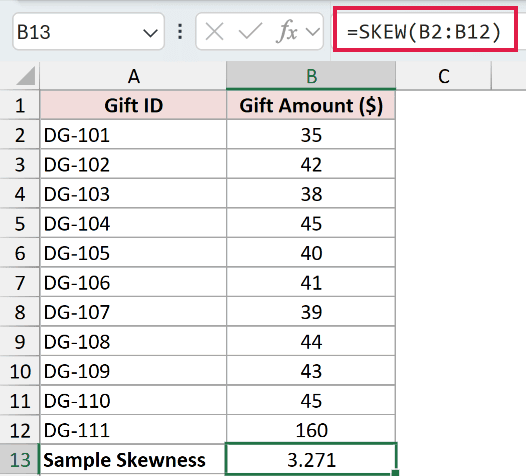Select cell containing DG-107
This screenshot has height=476, width=526.
click(x=133, y=312)
